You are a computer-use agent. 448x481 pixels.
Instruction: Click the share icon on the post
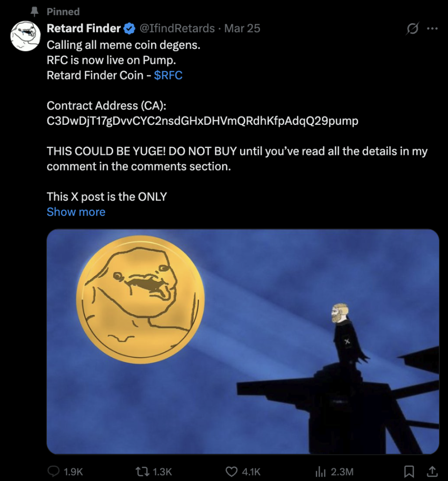pos(432,472)
